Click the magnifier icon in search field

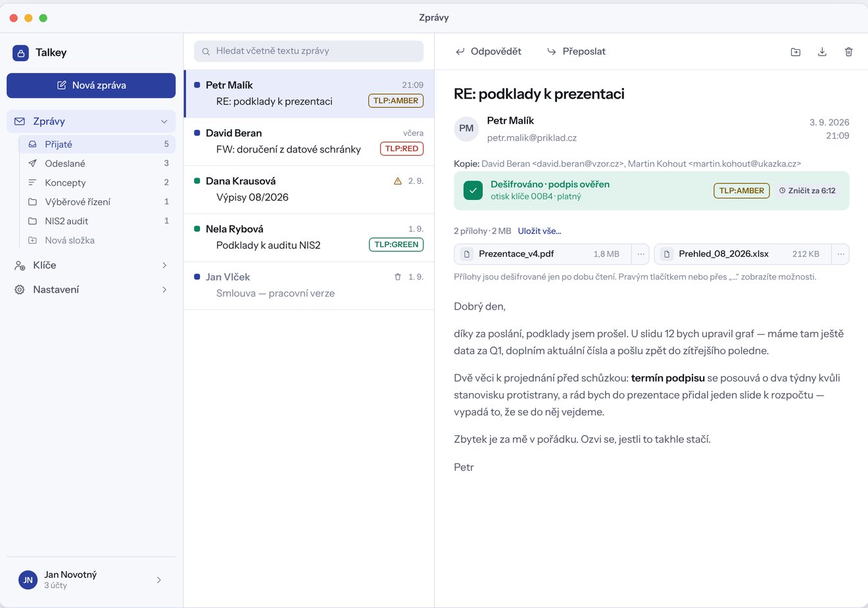pos(206,51)
